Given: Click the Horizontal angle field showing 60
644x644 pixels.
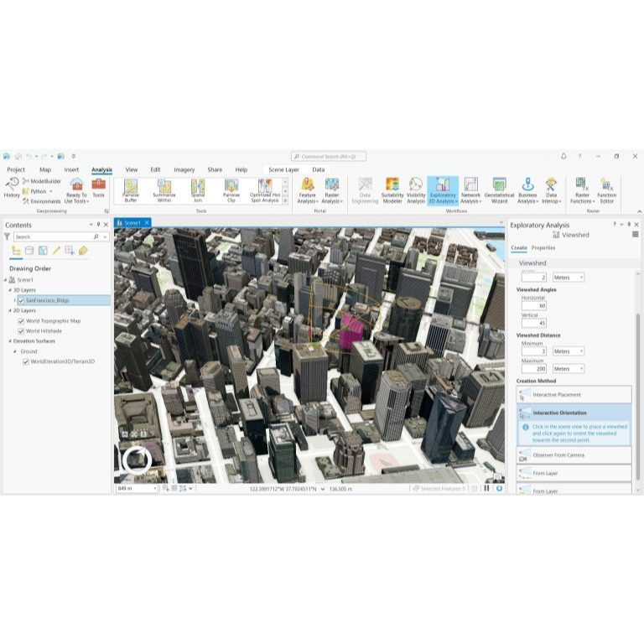Looking at the screenshot, I should click(x=533, y=306).
